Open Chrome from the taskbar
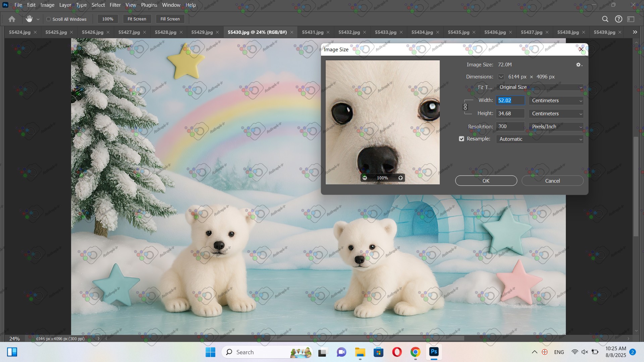Screen dimensions: 644x362 (x=415, y=352)
